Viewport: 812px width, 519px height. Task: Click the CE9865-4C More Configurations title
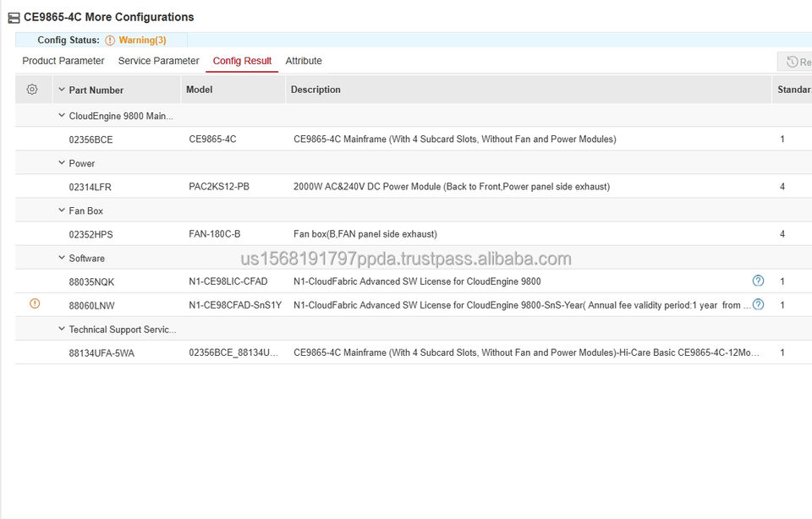[109, 17]
